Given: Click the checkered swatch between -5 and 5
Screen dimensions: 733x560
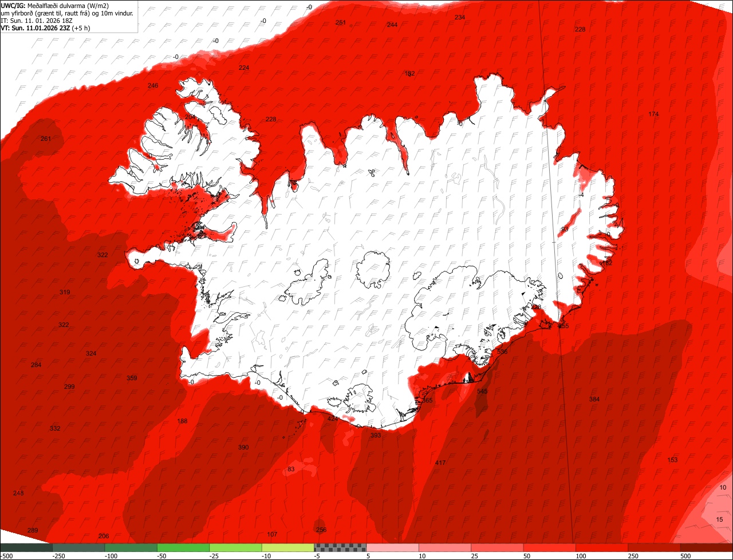Looking at the screenshot, I should (340, 547).
